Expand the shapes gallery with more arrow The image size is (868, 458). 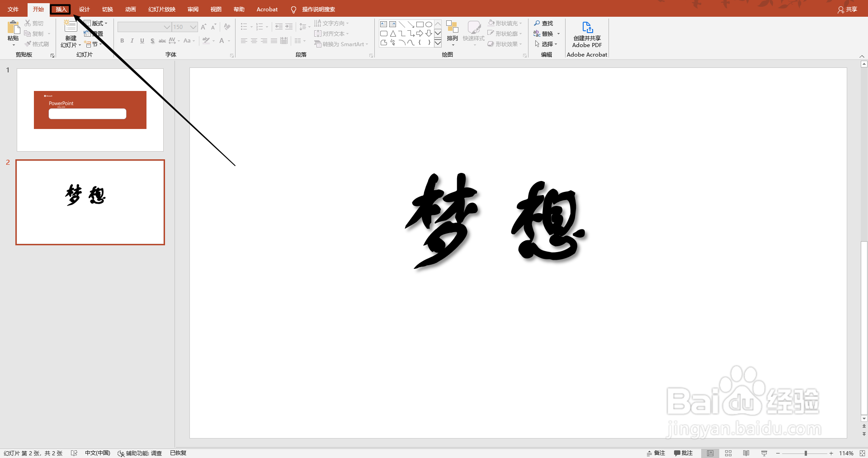438,43
